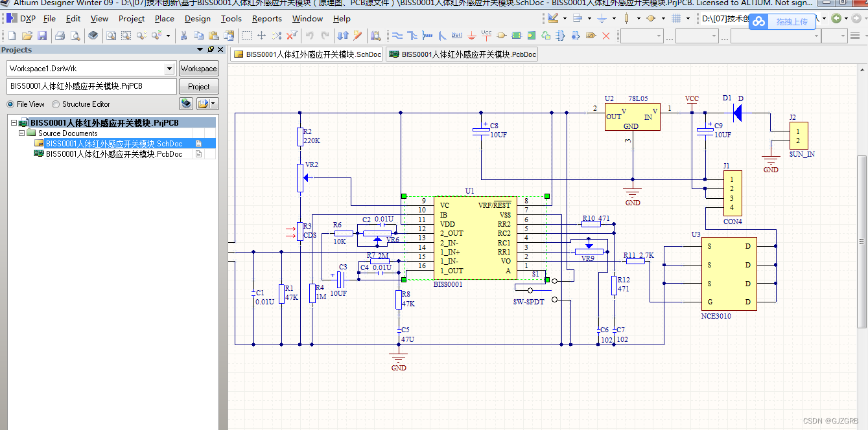Viewport: 868px width, 430px height.
Task: Open the grid settings dropdown
Action: pos(688,18)
